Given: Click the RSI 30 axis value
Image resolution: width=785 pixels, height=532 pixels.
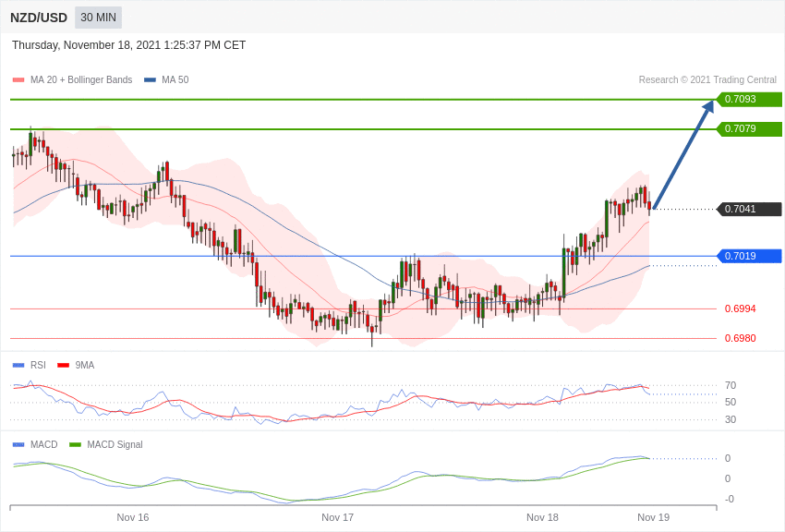Looking at the screenshot, I should 731,419.
